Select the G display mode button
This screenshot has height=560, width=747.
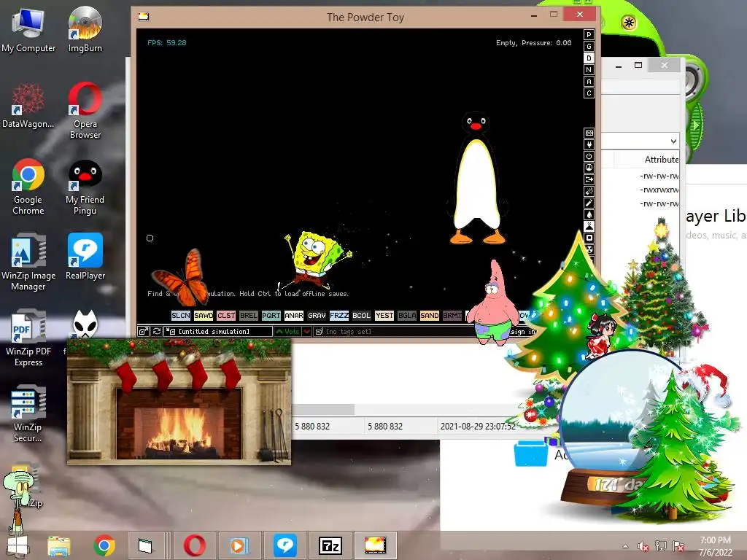tap(589, 46)
